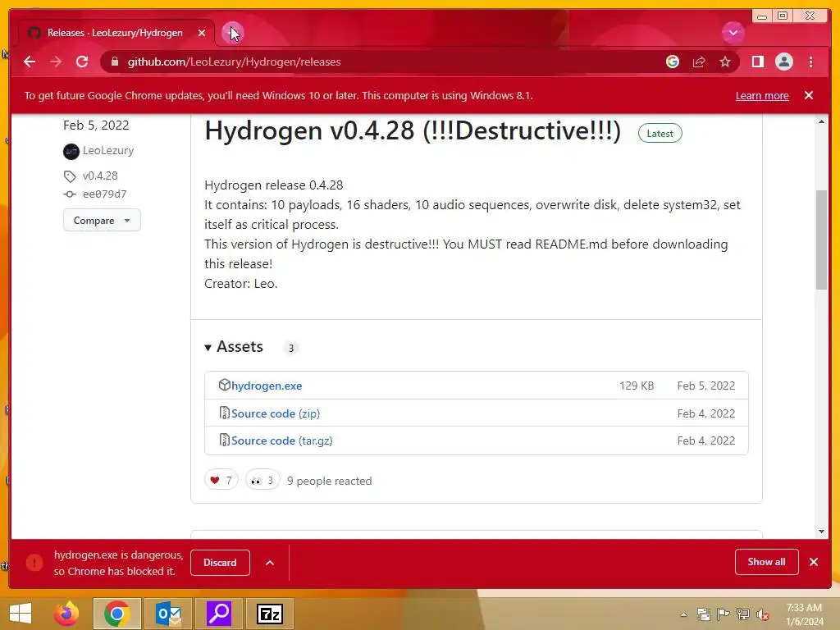Open LeoLezury's profile link
The height and width of the screenshot is (630, 840).
pos(108,151)
